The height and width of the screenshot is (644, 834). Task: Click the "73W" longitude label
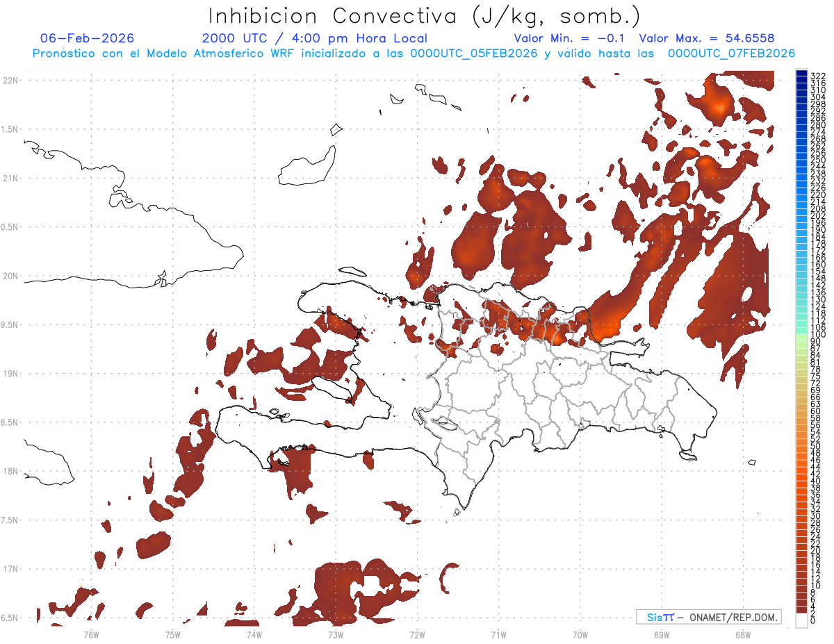(336, 634)
